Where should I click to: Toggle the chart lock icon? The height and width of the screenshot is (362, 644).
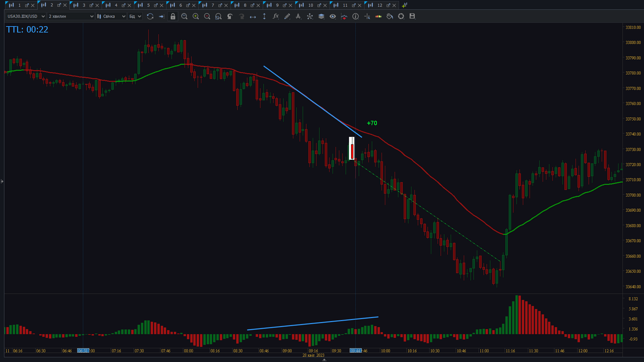173,16
